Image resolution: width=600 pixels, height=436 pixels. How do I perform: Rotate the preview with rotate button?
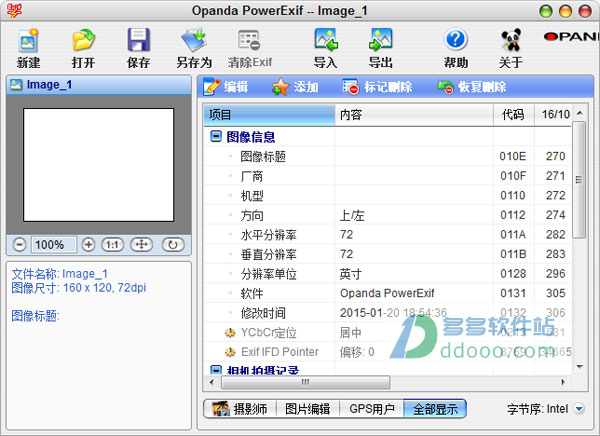point(173,244)
